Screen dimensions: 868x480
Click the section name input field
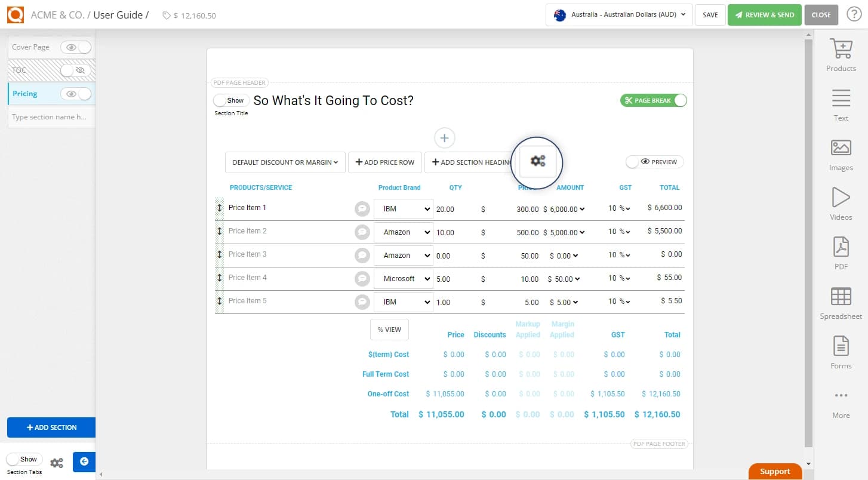pyautogui.click(x=51, y=116)
